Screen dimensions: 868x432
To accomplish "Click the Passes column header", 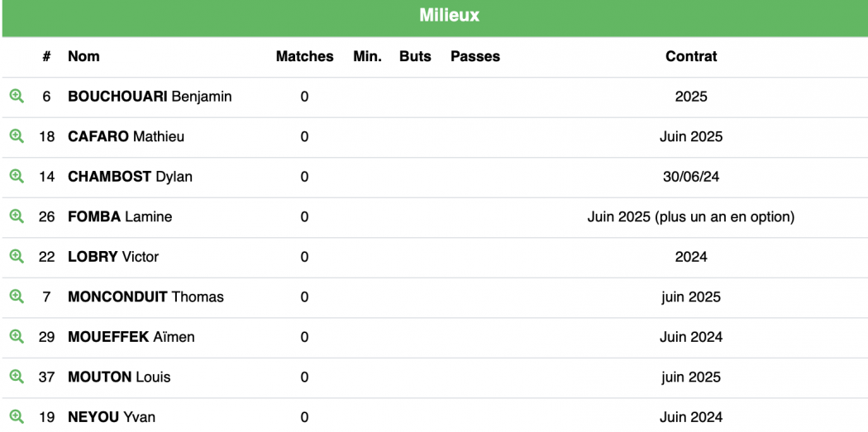I will [x=475, y=56].
